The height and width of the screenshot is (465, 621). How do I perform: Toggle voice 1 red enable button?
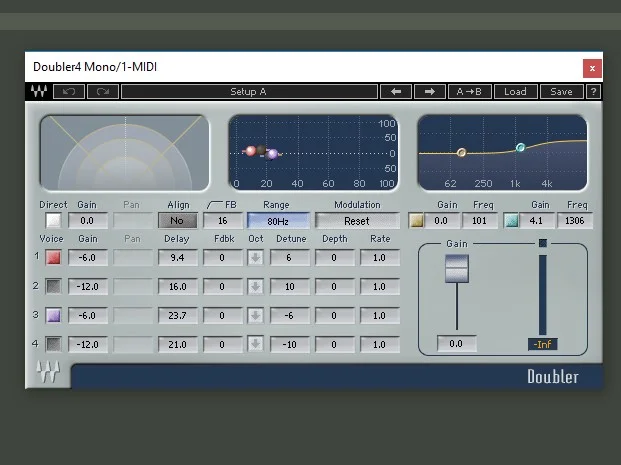[53, 257]
